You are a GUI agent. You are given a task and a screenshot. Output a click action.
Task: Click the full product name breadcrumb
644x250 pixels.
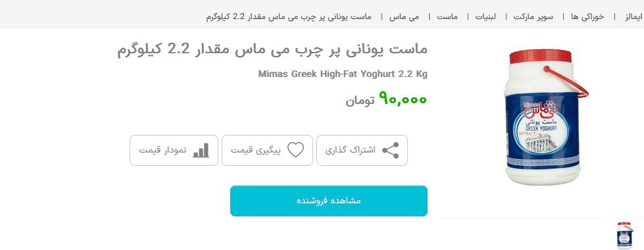coord(289,17)
